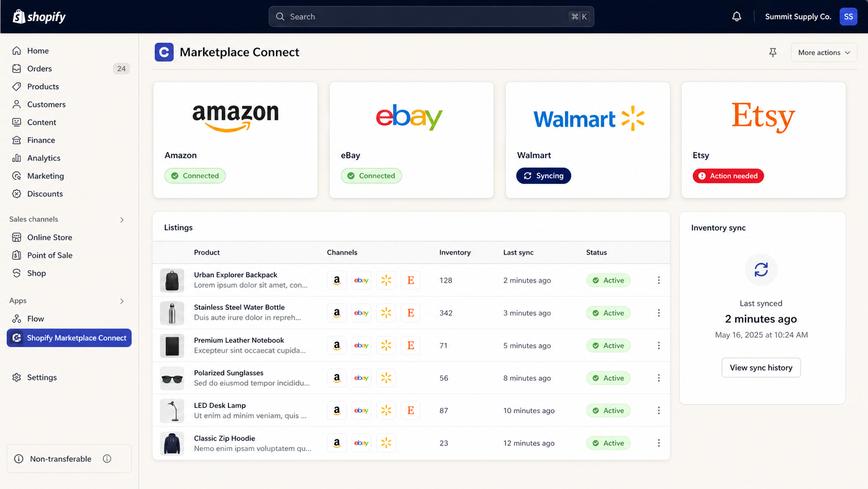Click Etsy icon for LED Desk Lamp
The width and height of the screenshot is (868, 489).
click(x=411, y=411)
